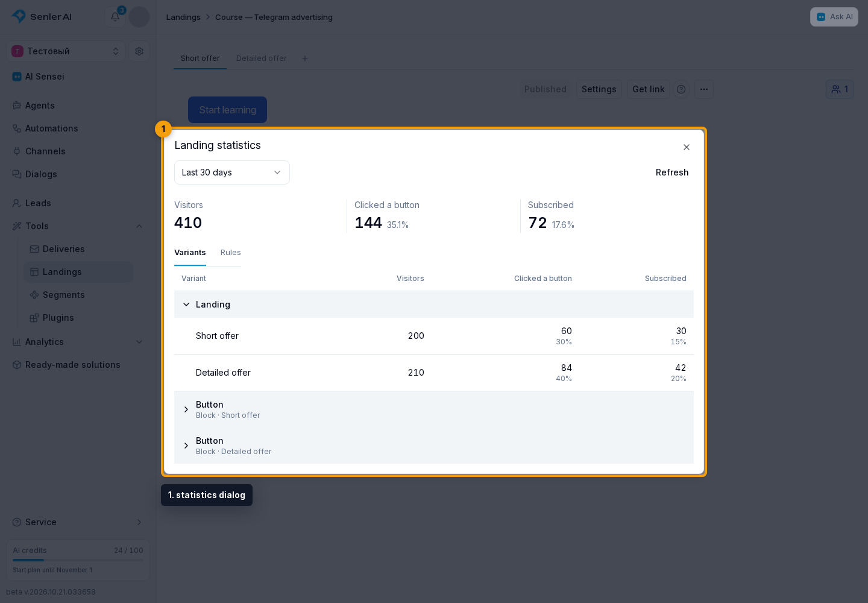Click Landings breadcrumb link
The image size is (868, 603).
pyautogui.click(x=183, y=17)
